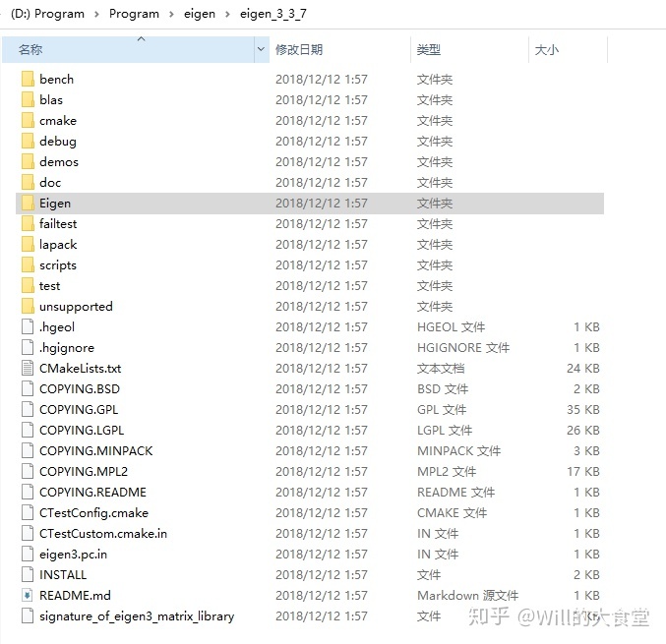Click the HGEOL 文件 type cell
Screen dimensions: 666x644
452,326
